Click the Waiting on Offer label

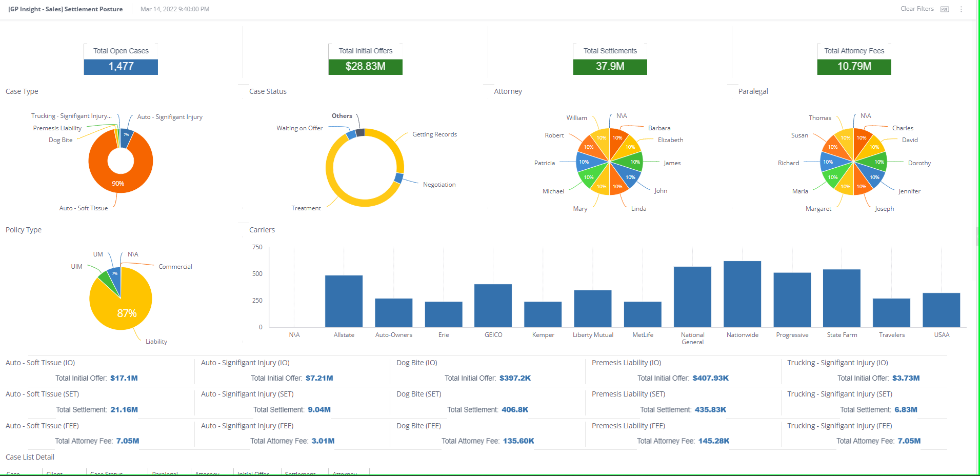[299, 128]
